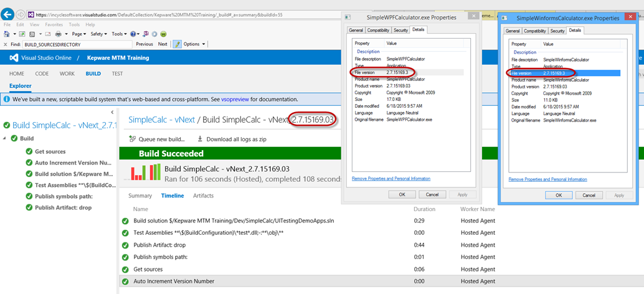This screenshot has width=644, height=294.
Task: Click the Name column header
Action: (141, 209)
